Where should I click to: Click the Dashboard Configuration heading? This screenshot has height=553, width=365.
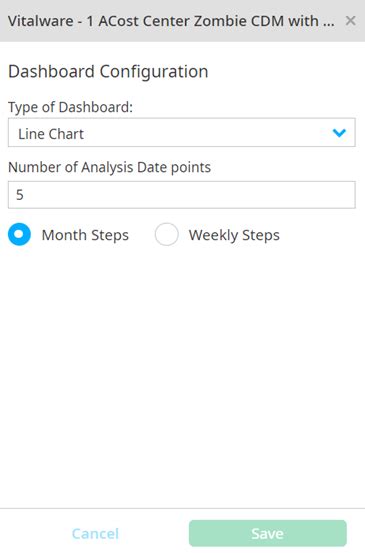tap(108, 72)
